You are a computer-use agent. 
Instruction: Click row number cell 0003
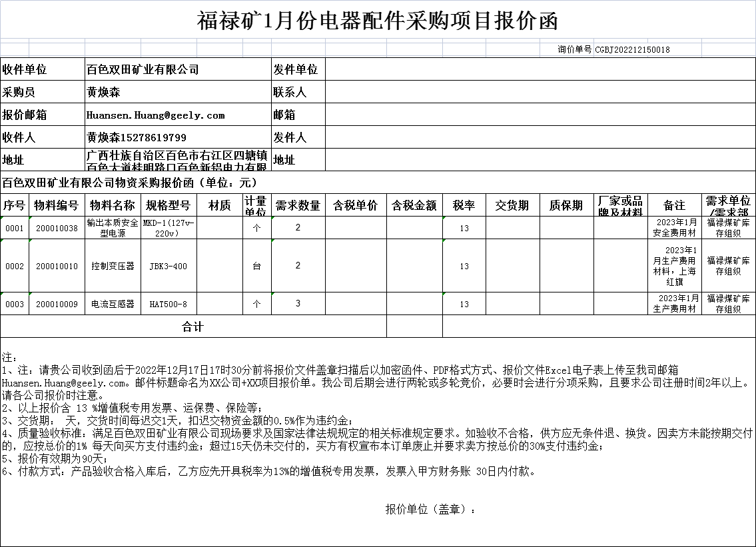pyautogui.click(x=15, y=304)
